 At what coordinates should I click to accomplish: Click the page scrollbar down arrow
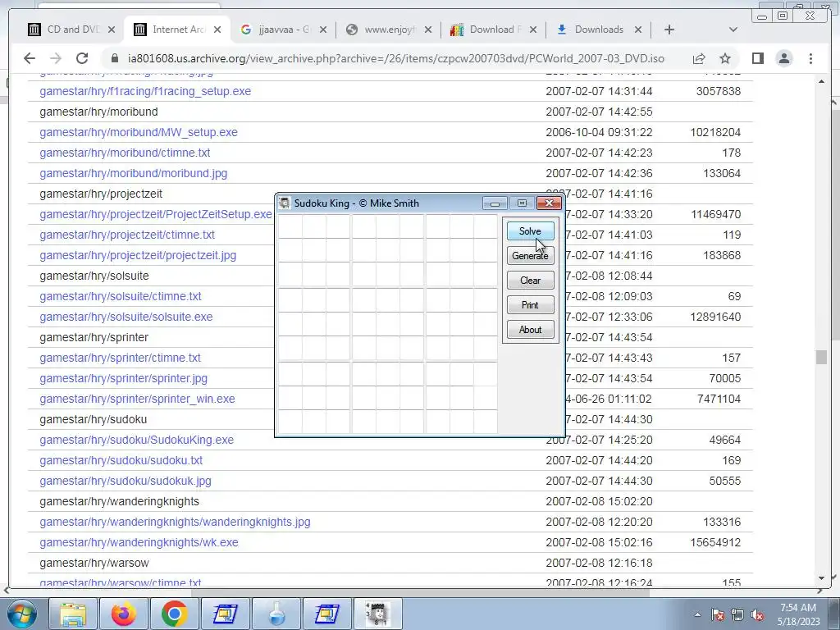821,578
